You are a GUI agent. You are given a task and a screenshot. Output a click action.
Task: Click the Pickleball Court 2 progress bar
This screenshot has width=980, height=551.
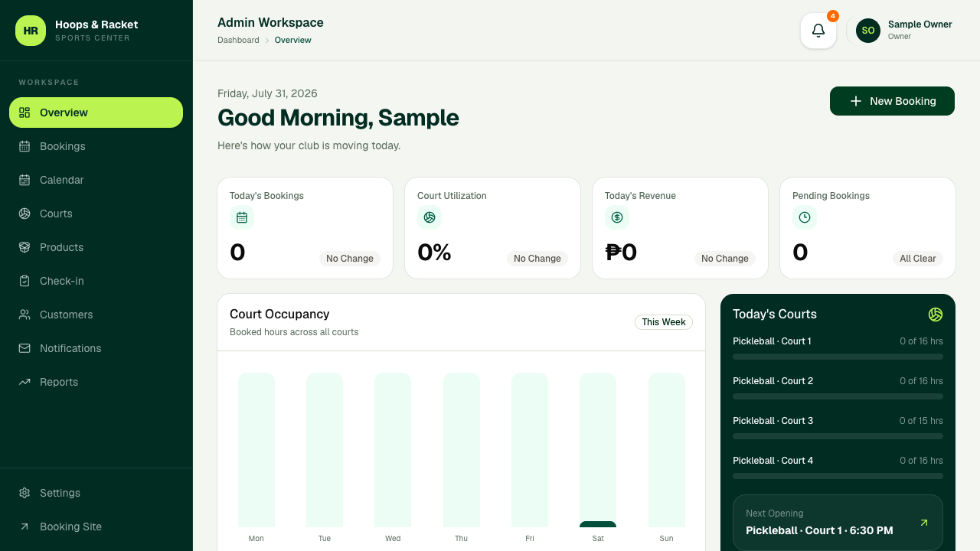coord(838,396)
